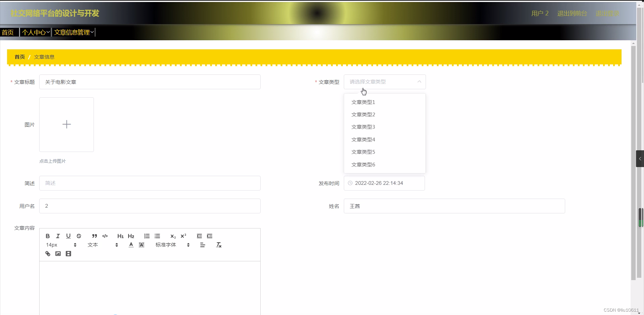
Task: Toggle underline formatting
Action: point(68,236)
